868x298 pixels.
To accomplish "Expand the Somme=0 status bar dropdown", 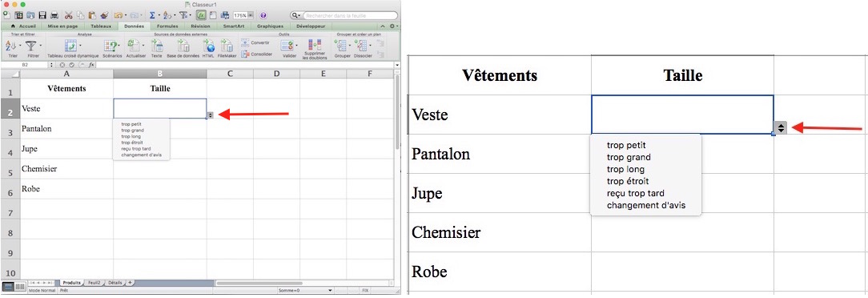I will point(330,290).
